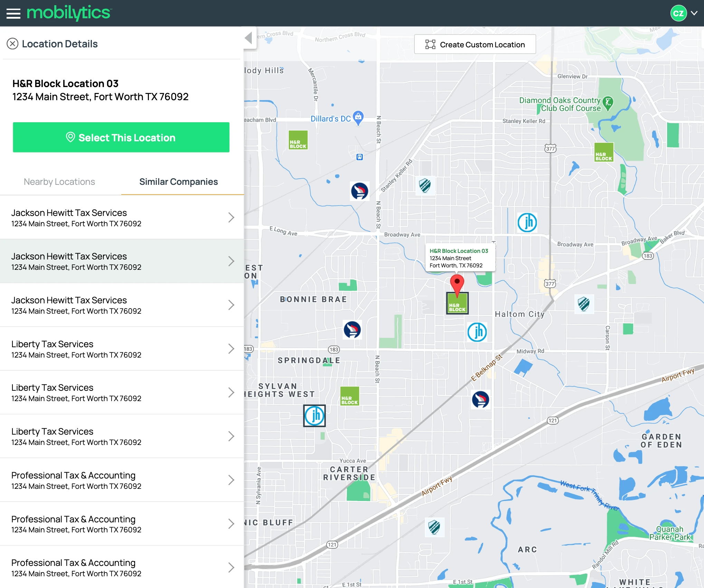704x588 pixels.
Task: Open the first Professional Tax & Accounting row
Action: click(x=122, y=480)
